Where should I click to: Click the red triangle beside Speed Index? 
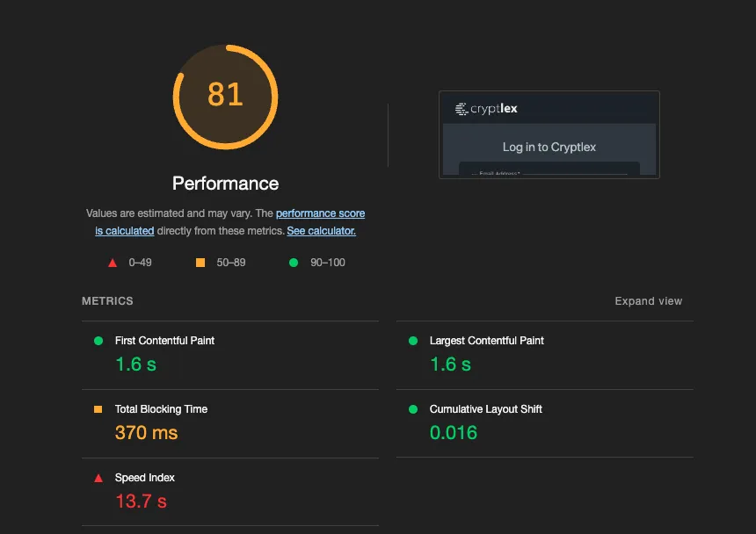coord(97,478)
